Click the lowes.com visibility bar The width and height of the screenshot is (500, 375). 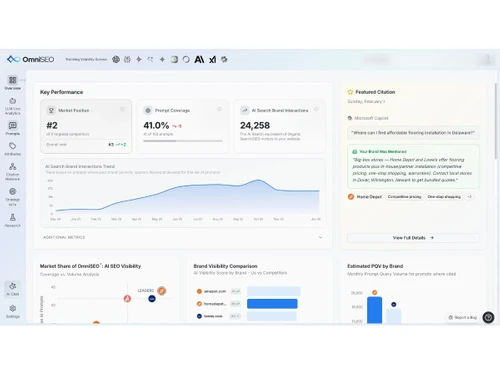pyautogui.click(x=272, y=316)
